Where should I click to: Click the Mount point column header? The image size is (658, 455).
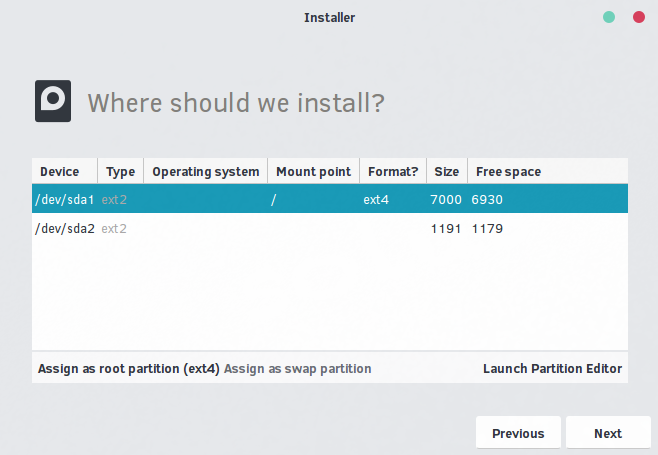(313, 171)
